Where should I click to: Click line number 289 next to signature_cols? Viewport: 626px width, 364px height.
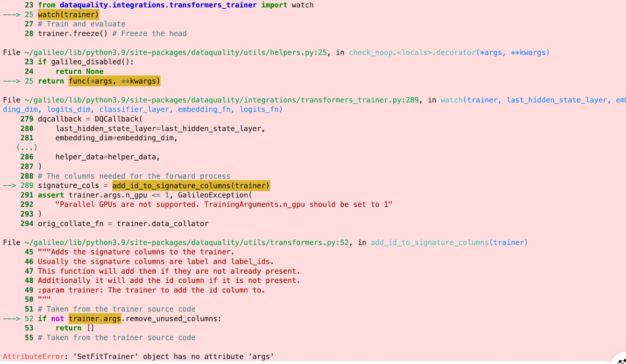27,185
